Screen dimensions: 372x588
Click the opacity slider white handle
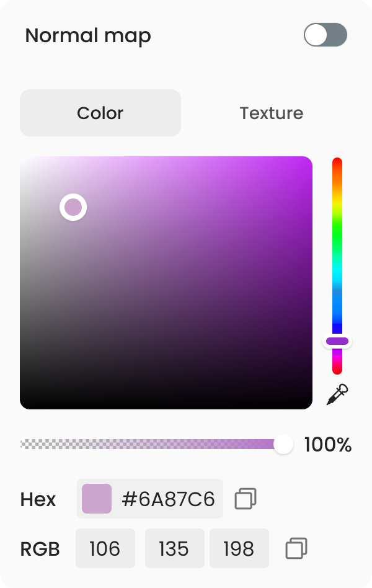tap(283, 444)
